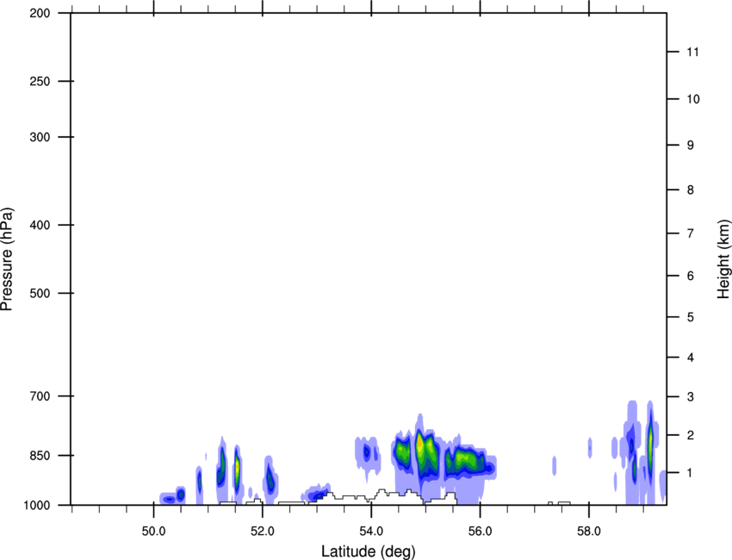
Task: Select the 500 pressure tick label
Action: (40, 293)
